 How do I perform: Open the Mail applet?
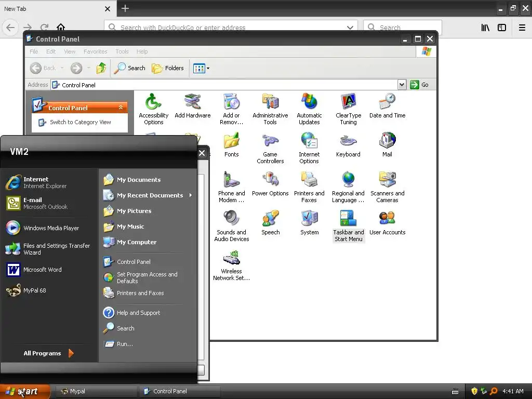[x=387, y=145]
